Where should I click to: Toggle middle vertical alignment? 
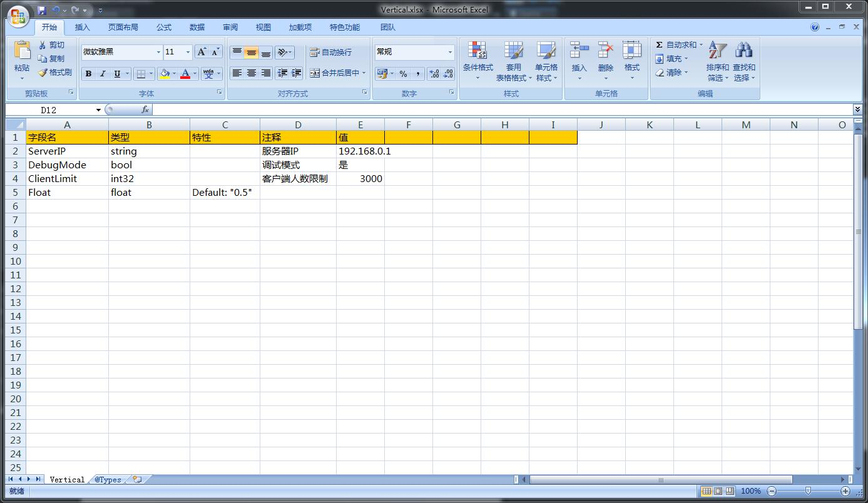click(x=252, y=53)
